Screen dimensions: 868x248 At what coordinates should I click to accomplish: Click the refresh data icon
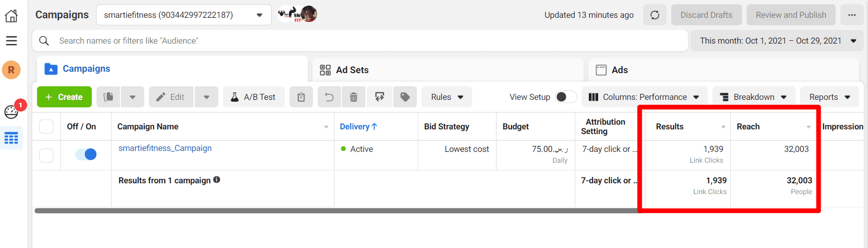pos(654,15)
